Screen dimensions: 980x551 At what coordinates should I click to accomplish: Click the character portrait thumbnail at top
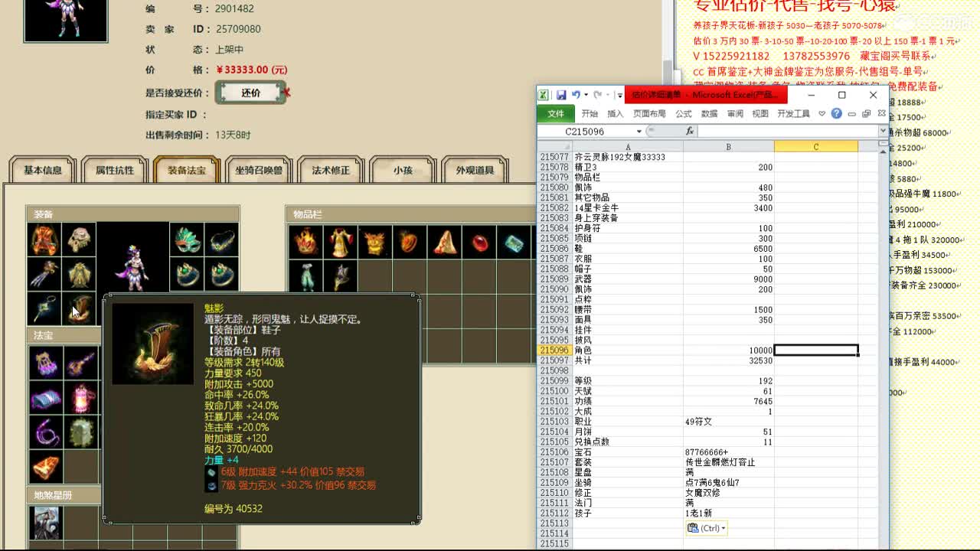65,19
